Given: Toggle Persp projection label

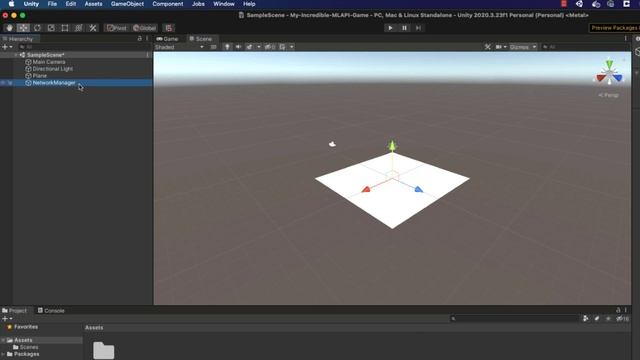Looking at the screenshot, I should point(609,95).
